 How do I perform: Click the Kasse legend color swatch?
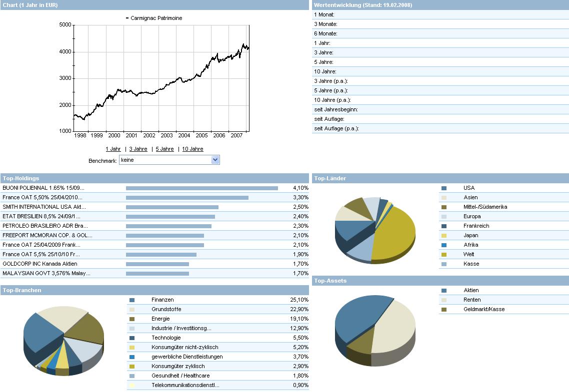tap(444, 264)
